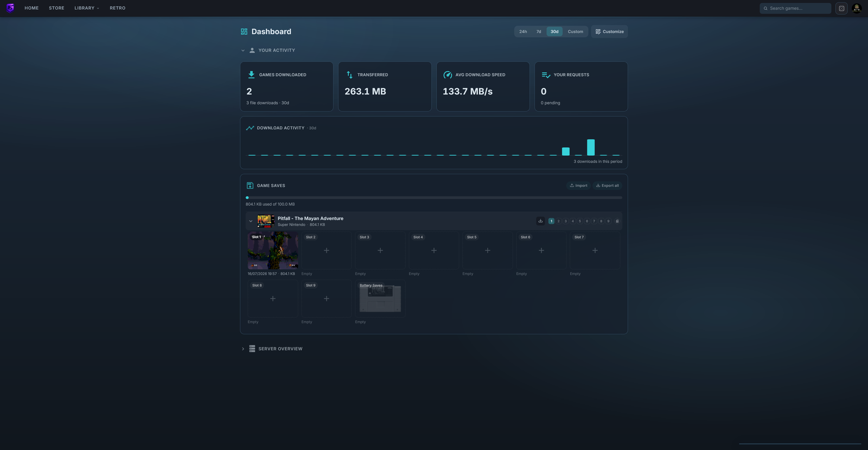Click the Customize dashboard button
This screenshot has height=450, width=868.
click(x=610, y=31)
